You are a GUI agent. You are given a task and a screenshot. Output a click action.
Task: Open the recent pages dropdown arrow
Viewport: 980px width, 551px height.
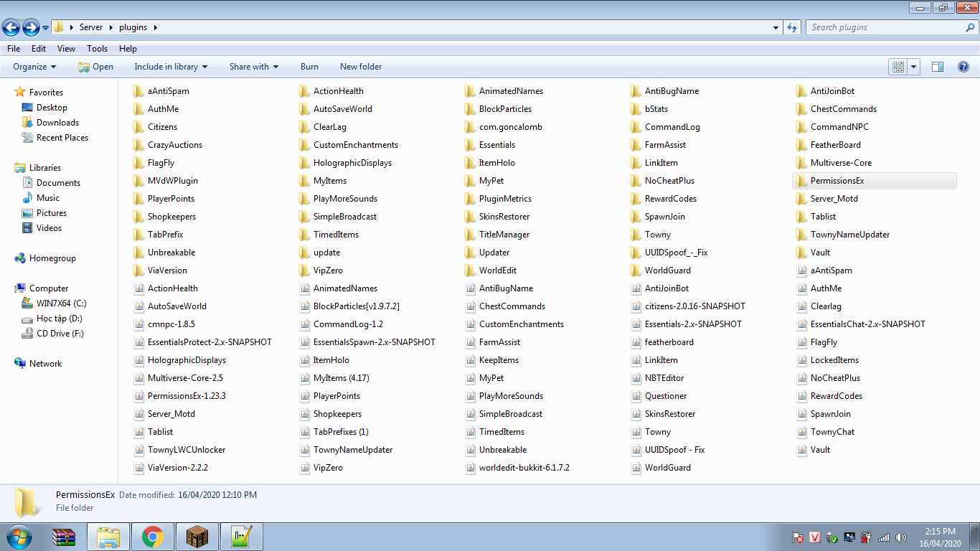click(45, 28)
